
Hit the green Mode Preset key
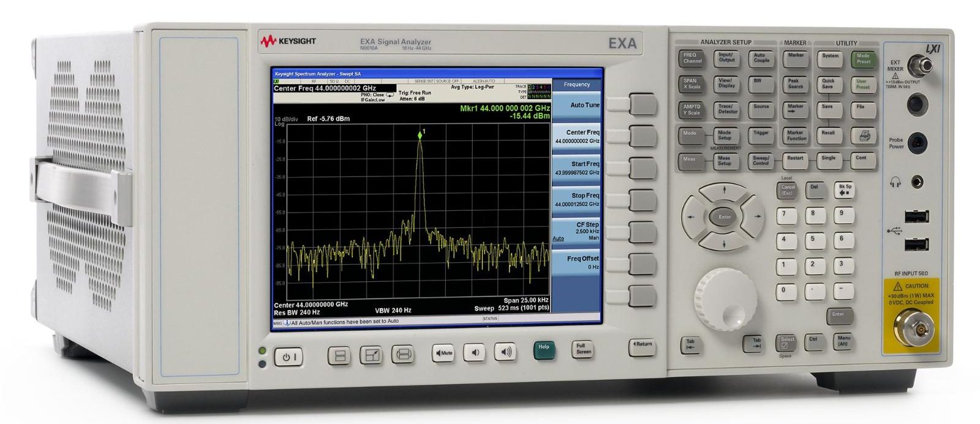pyautogui.click(x=863, y=59)
